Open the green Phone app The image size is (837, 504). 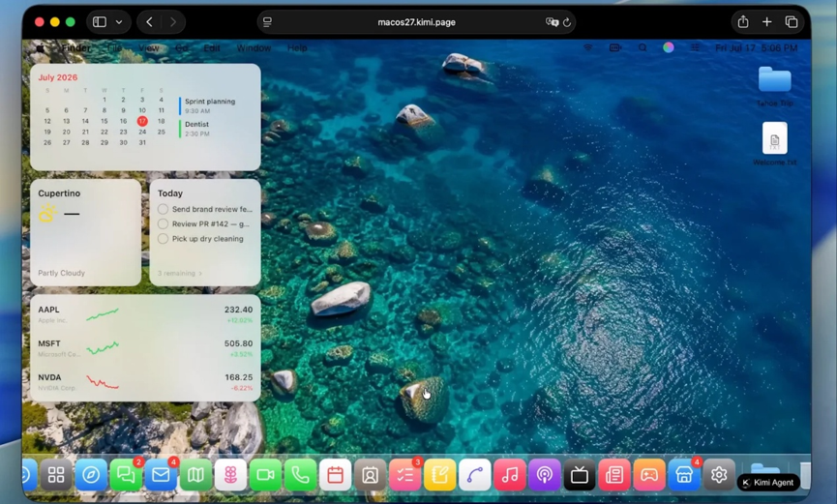pos(300,475)
